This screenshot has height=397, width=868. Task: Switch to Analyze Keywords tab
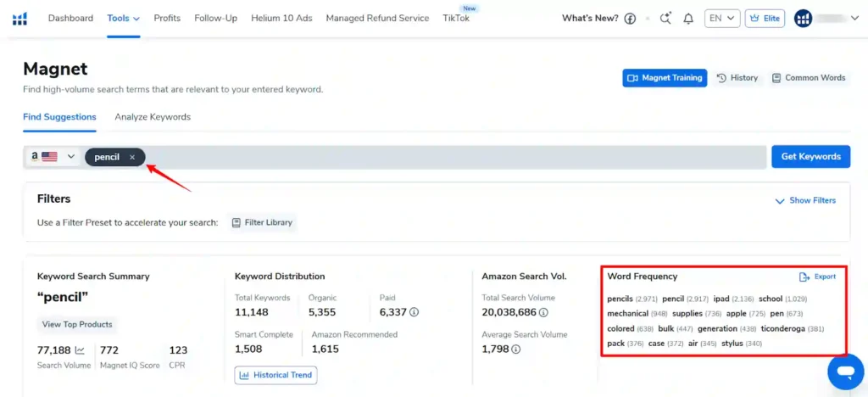click(x=153, y=117)
